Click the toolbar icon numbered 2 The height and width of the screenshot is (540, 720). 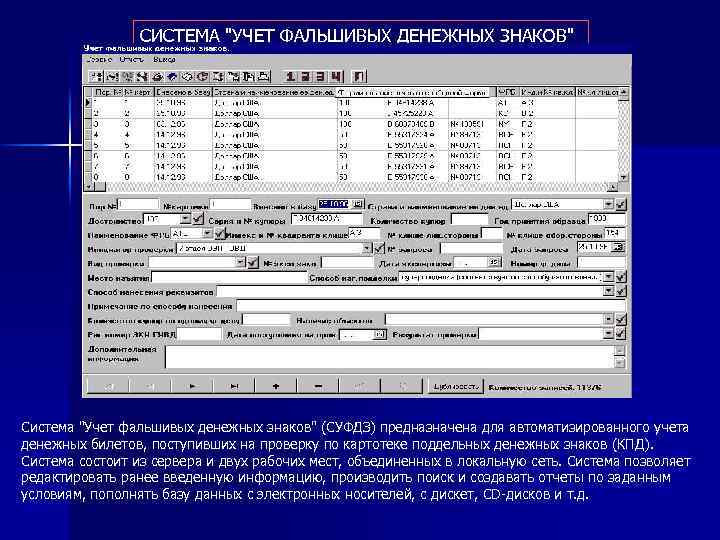pyautogui.click(x=305, y=77)
